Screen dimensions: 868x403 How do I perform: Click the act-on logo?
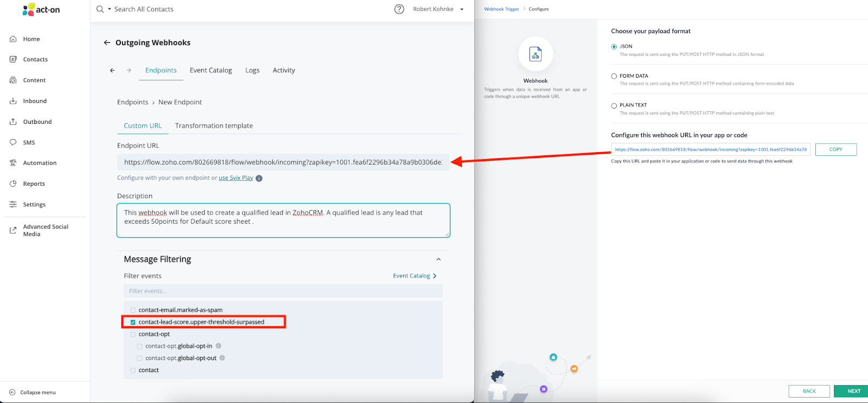41,10
